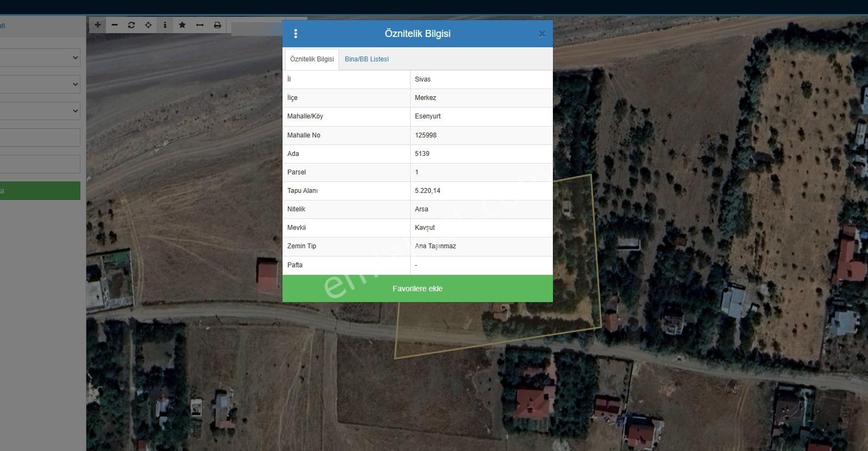868x451 pixels.
Task: Print the map with the printer icon
Action: click(217, 25)
